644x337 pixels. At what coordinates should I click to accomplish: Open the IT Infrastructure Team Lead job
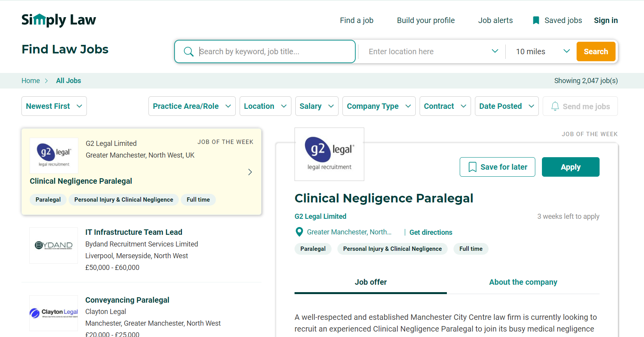pyautogui.click(x=134, y=232)
